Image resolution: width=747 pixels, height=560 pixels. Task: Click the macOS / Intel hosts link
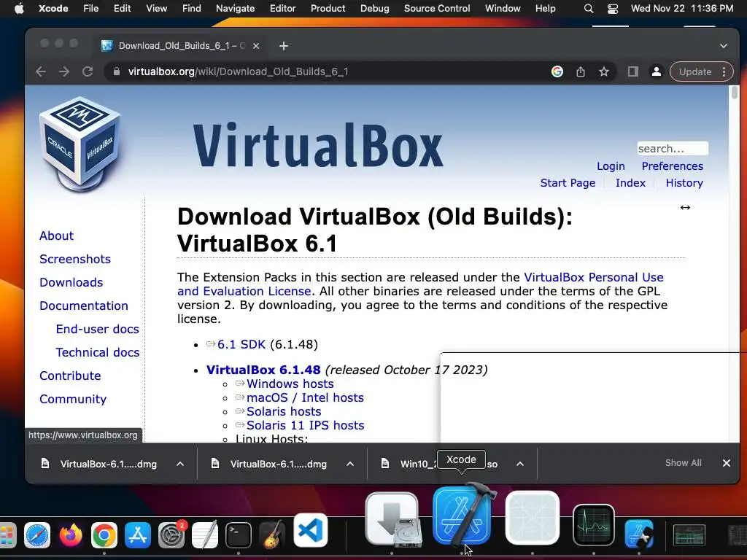coord(305,397)
